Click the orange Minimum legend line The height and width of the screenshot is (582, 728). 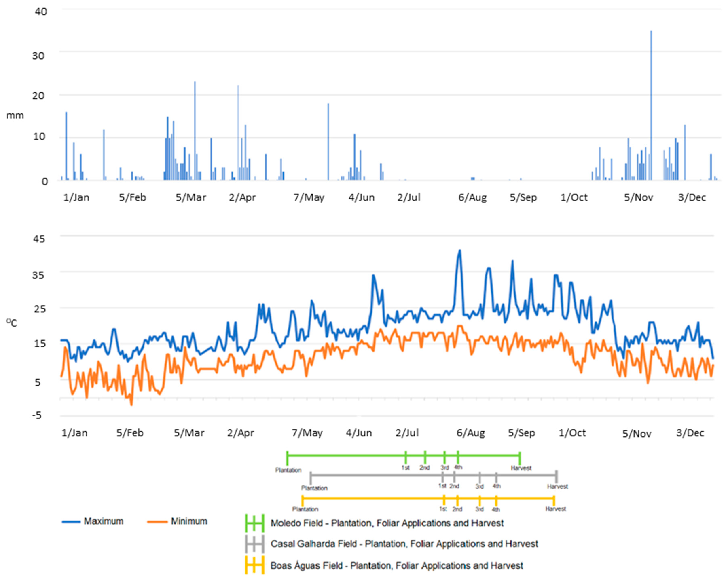click(157, 522)
